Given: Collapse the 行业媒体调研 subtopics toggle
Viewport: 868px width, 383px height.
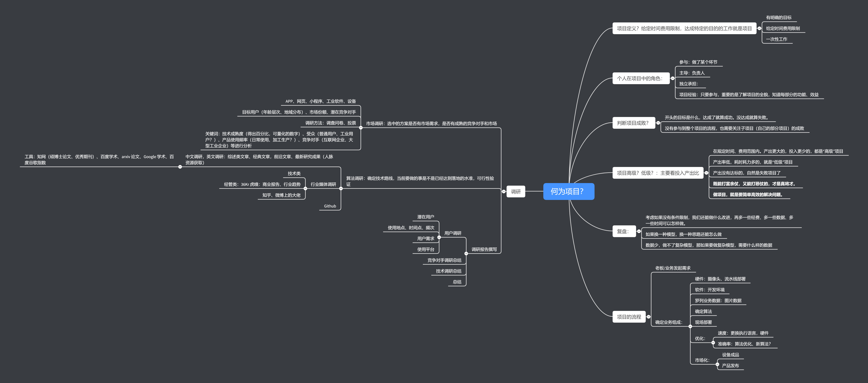Looking at the screenshot, I should (x=305, y=188).
